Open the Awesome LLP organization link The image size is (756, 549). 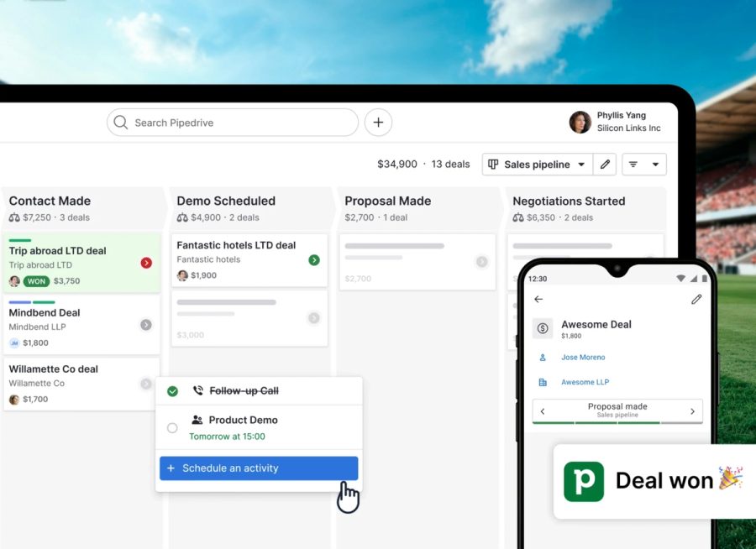tap(585, 382)
